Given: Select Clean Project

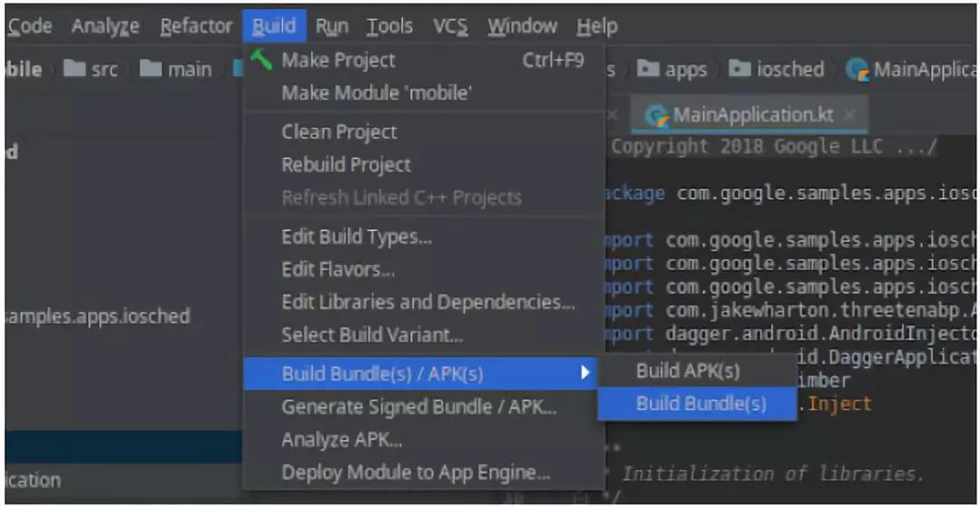Looking at the screenshot, I should (424, 132).
